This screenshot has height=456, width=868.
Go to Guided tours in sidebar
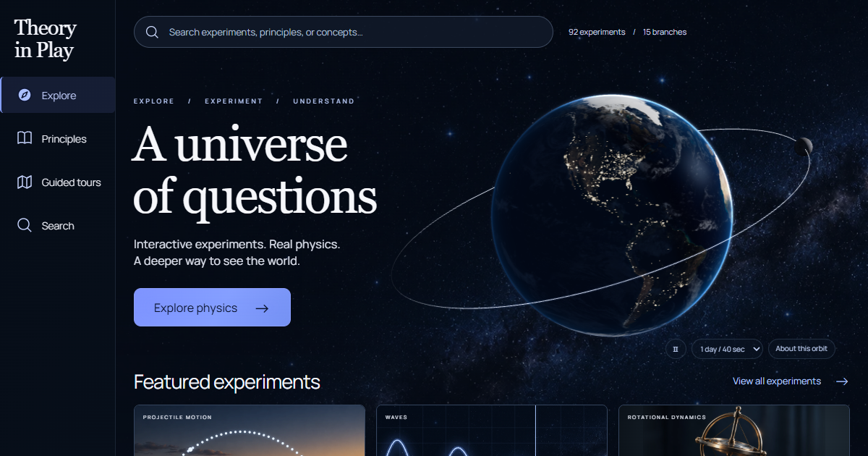click(58, 182)
